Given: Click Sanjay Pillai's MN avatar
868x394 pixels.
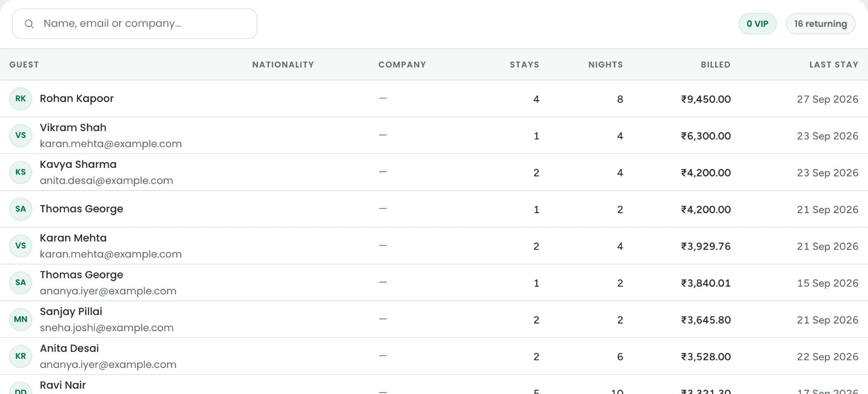Looking at the screenshot, I should pyautogui.click(x=21, y=319).
